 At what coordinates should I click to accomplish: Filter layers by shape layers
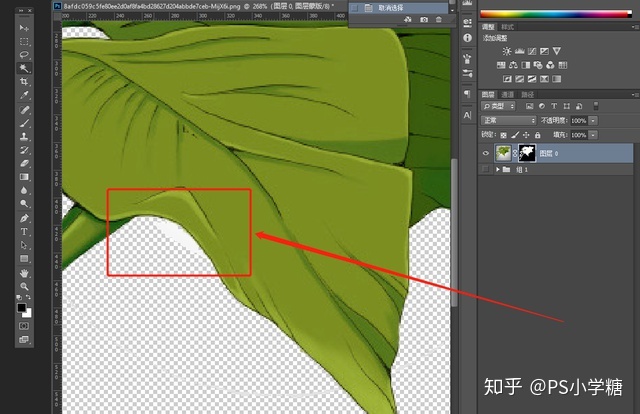[567, 106]
